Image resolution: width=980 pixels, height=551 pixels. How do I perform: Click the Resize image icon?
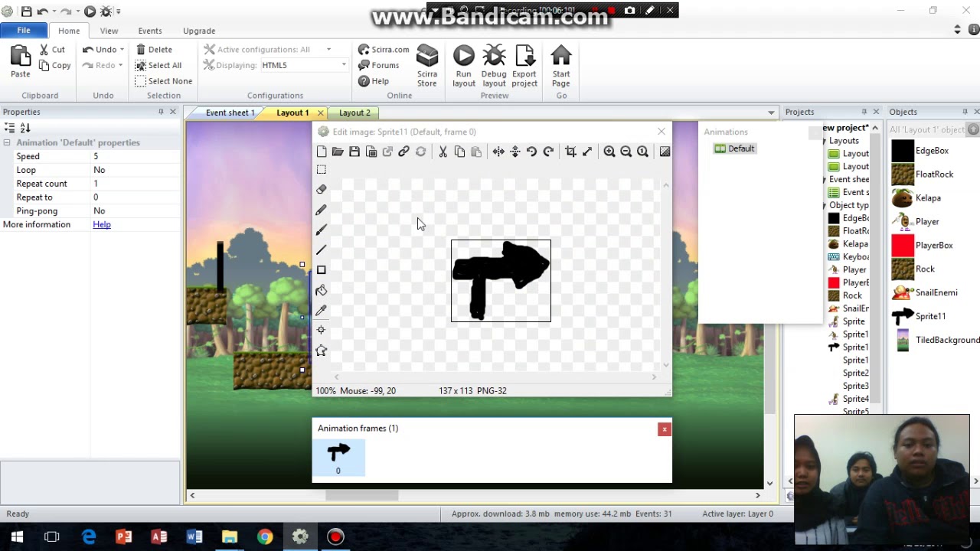click(x=587, y=152)
